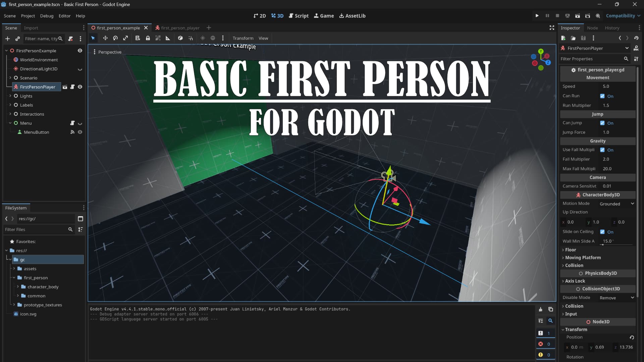Switch to the Script workspace

click(x=299, y=16)
